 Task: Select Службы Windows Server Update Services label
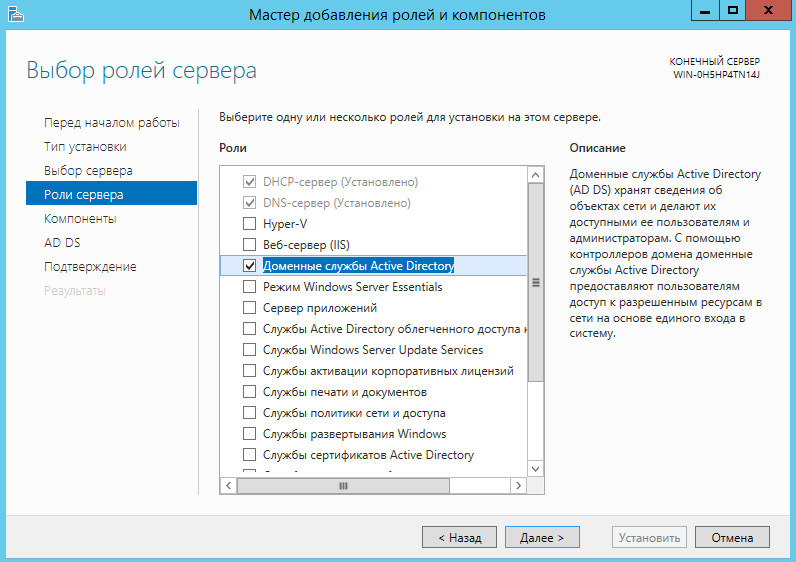373,350
